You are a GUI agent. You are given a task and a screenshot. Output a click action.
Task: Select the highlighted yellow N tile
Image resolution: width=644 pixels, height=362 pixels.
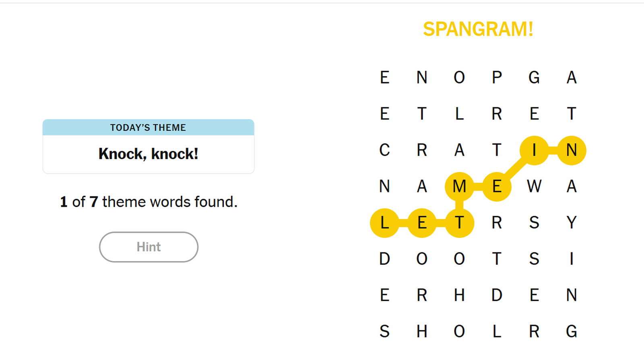pos(572,150)
